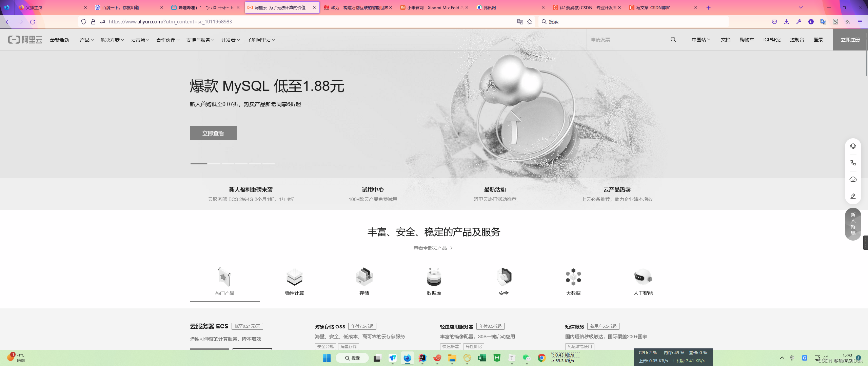Click the 立即注册 register button
The image size is (868, 366).
[x=850, y=40]
